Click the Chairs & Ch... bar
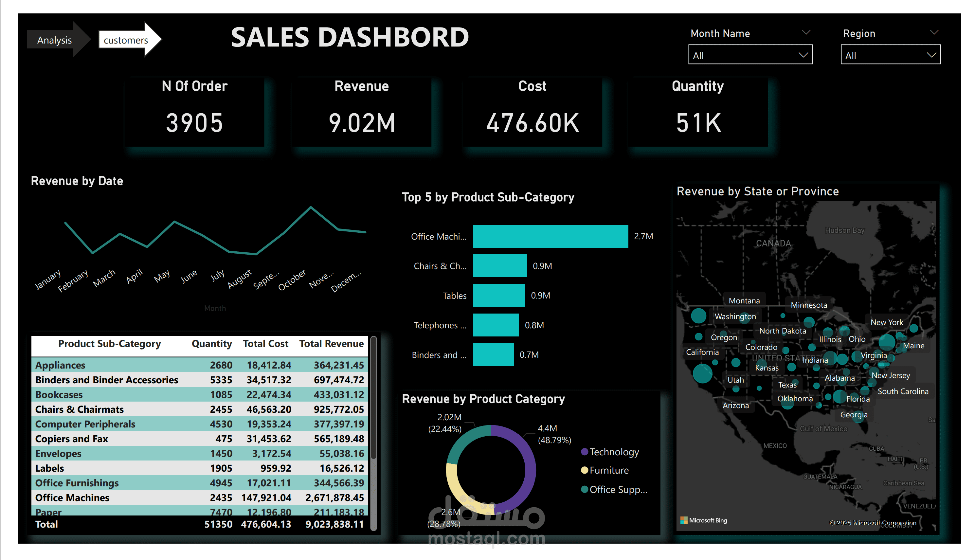This screenshot has height=560, width=974. tap(499, 266)
